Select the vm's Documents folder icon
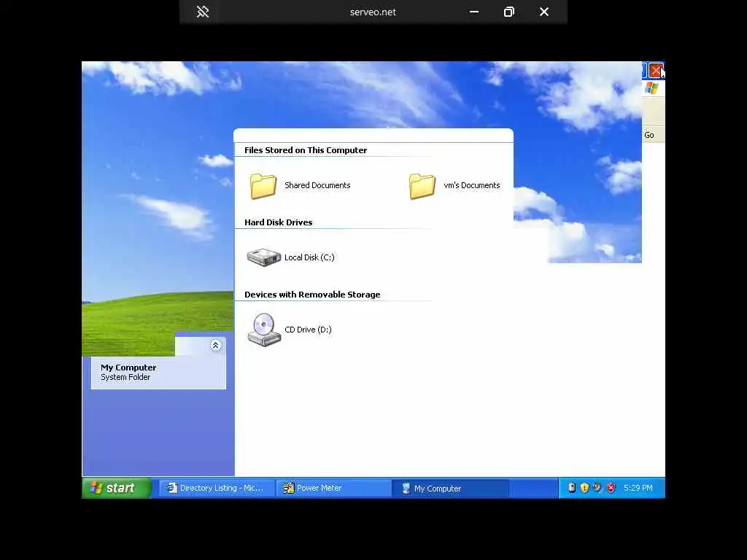The height and width of the screenshot is (560, 747). 422,186
